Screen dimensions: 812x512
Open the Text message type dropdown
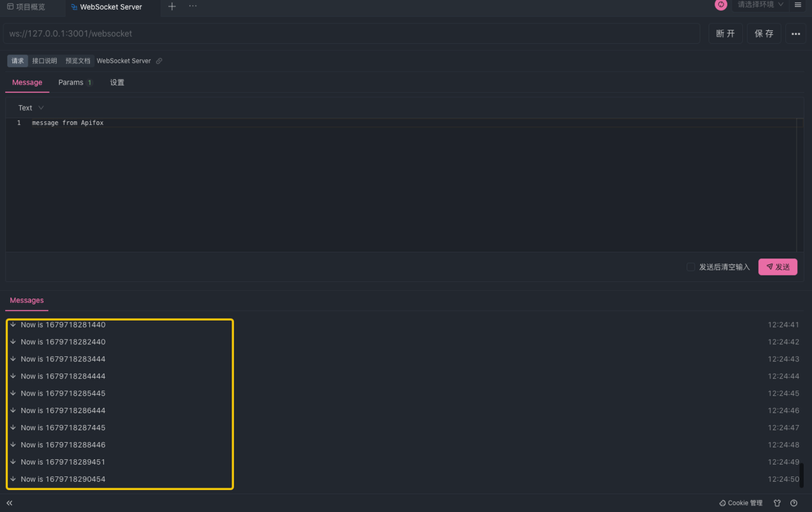click(x=29, y=106)
